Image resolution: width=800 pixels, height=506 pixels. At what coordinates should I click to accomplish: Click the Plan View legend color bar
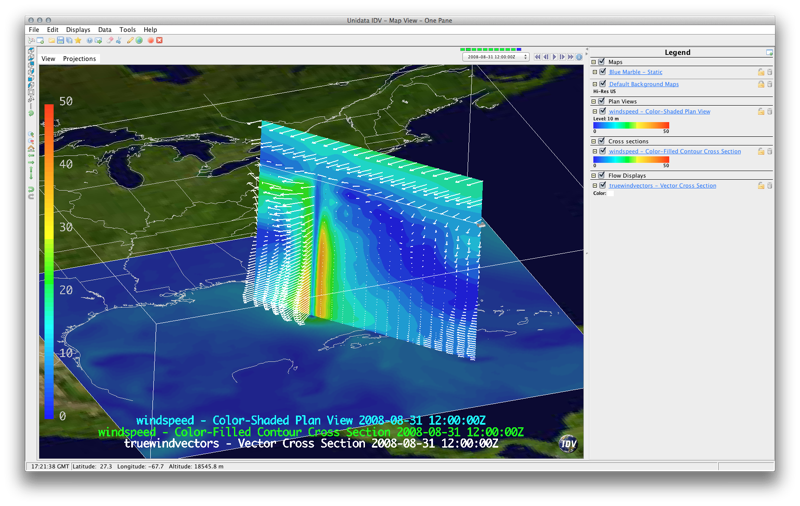click(630, 125)
